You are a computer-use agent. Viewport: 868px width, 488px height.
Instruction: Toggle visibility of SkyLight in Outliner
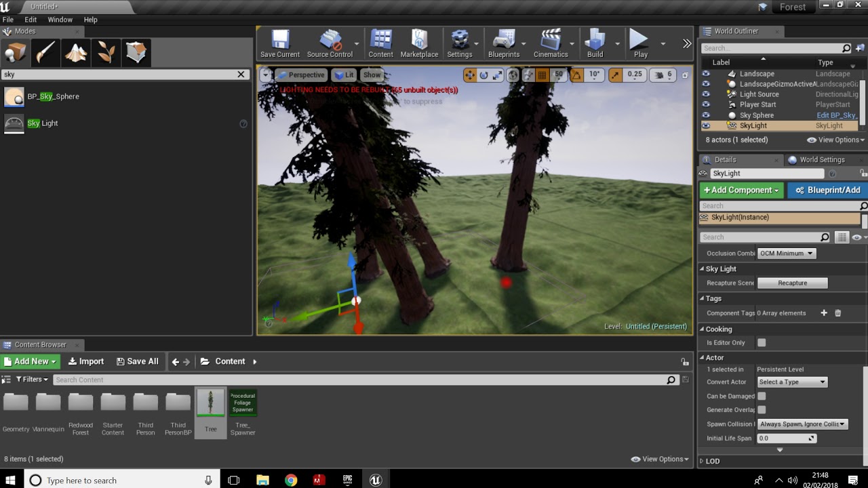[706, 125]
